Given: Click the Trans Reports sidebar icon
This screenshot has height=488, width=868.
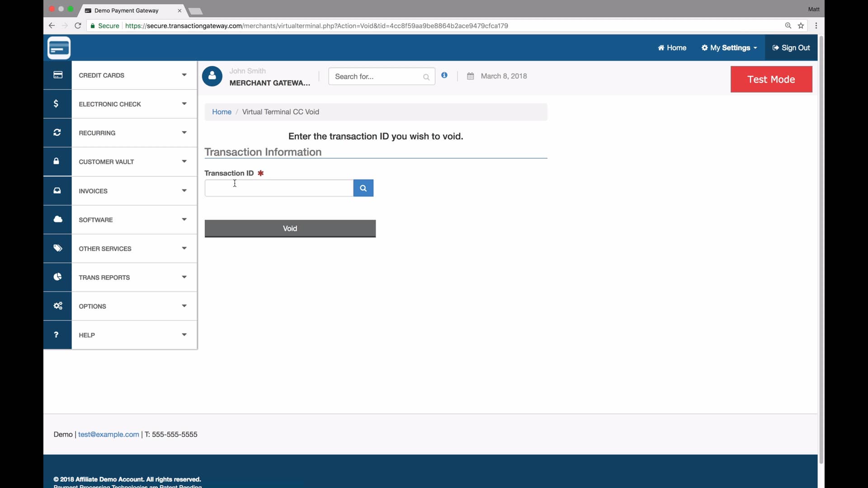Looking at the screenshot, I should (58, 277).
